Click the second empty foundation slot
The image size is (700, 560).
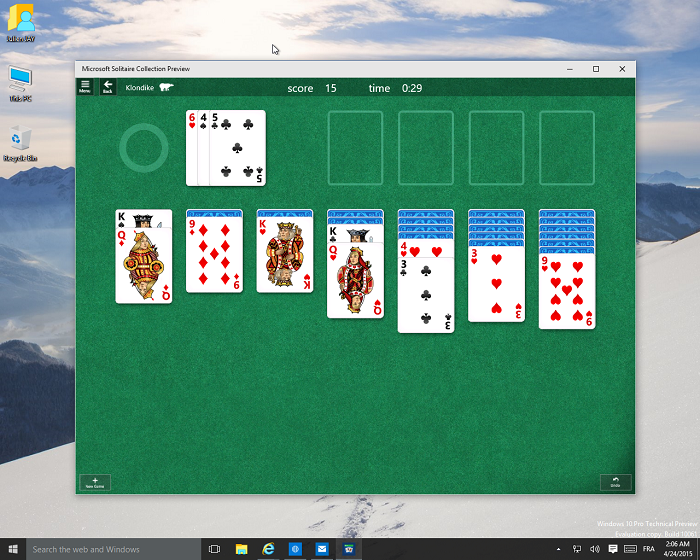426,148
